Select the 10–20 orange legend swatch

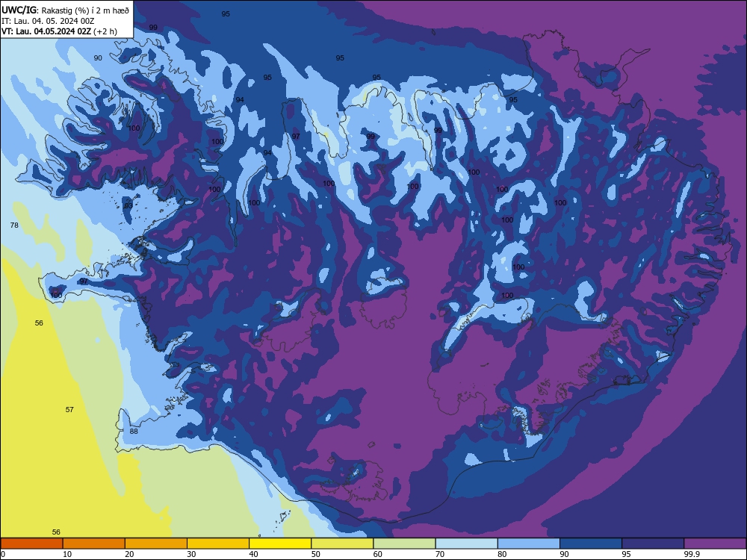pos(94,544)
